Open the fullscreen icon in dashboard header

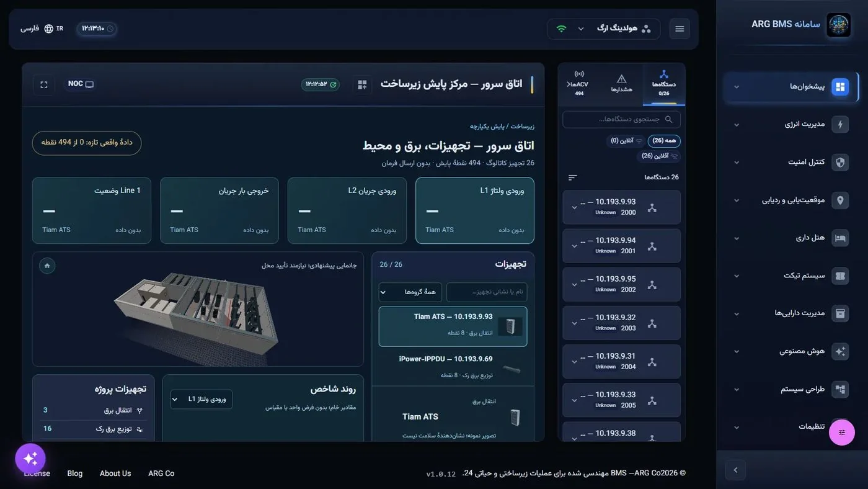[44, 84]
